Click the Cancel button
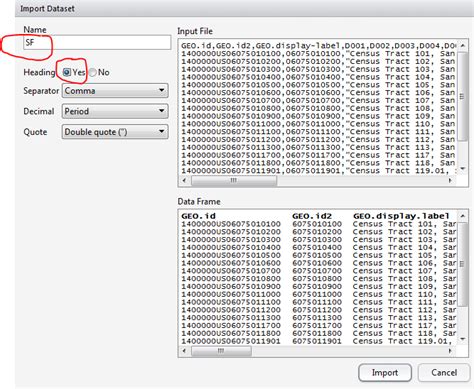474x389 pixels. [444, 373]
